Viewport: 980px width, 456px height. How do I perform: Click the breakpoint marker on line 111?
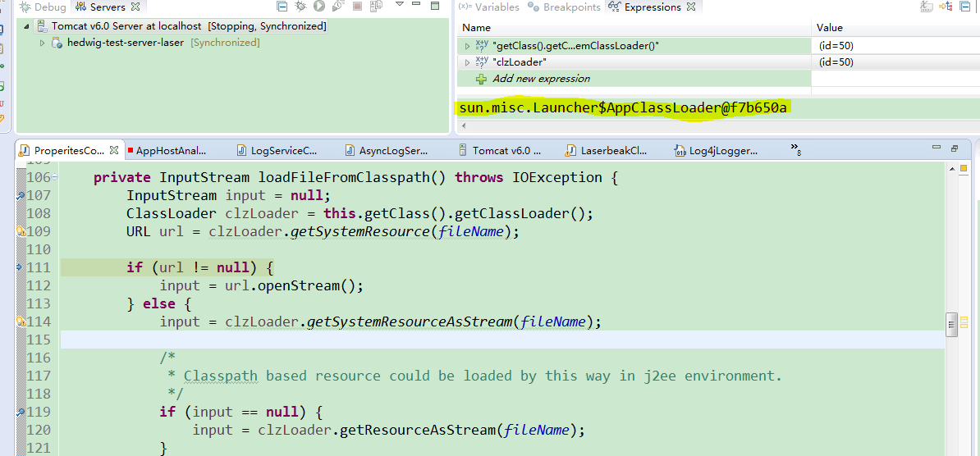[21, 267]
